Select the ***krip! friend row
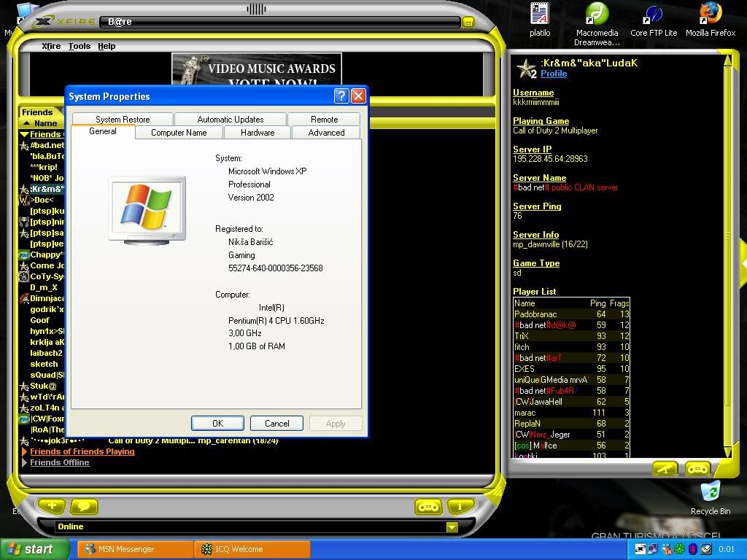Viewport: 747px width, 560px height. (42, 167)
